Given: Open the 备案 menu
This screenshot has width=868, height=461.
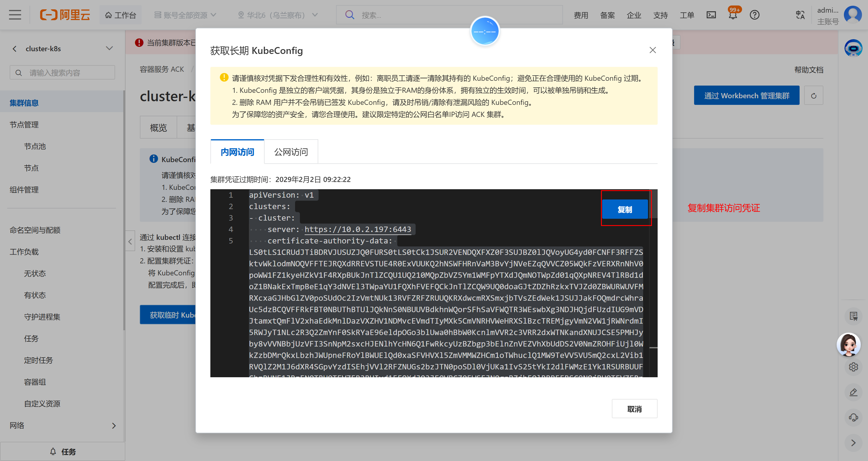Looking at the screenshot, I should pyautogui.click(x=607, y=15).
